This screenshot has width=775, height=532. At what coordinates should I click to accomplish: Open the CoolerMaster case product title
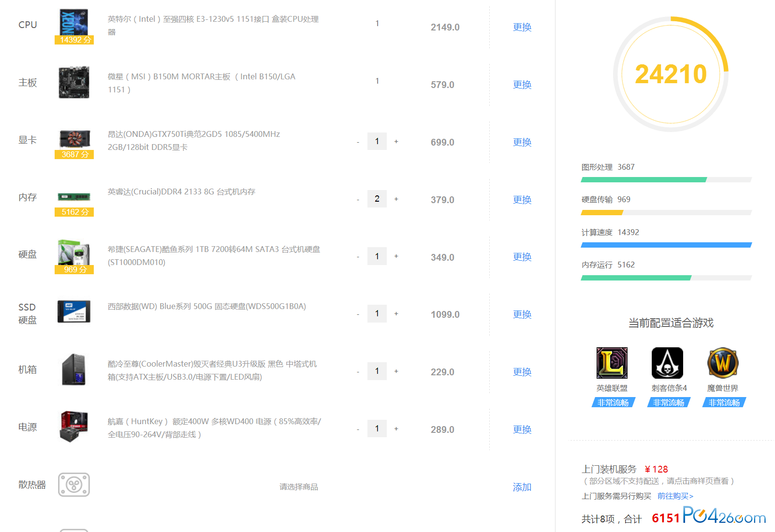point(212,370)
